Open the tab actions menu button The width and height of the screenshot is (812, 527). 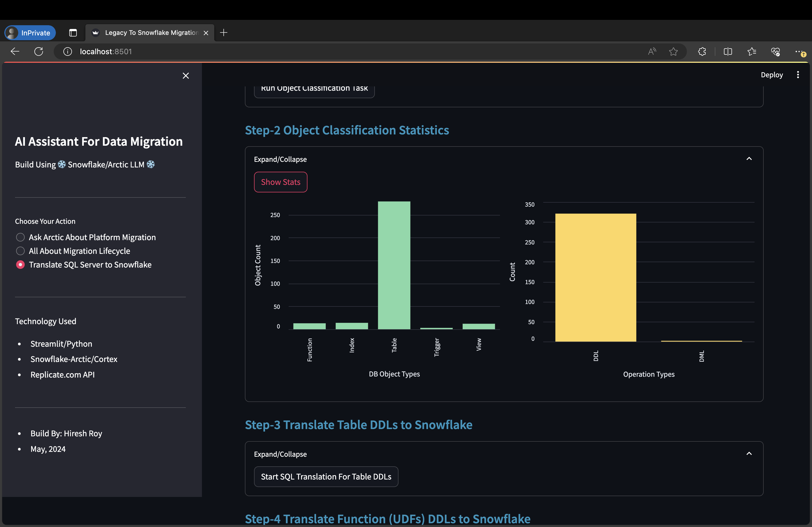(73, 33)
